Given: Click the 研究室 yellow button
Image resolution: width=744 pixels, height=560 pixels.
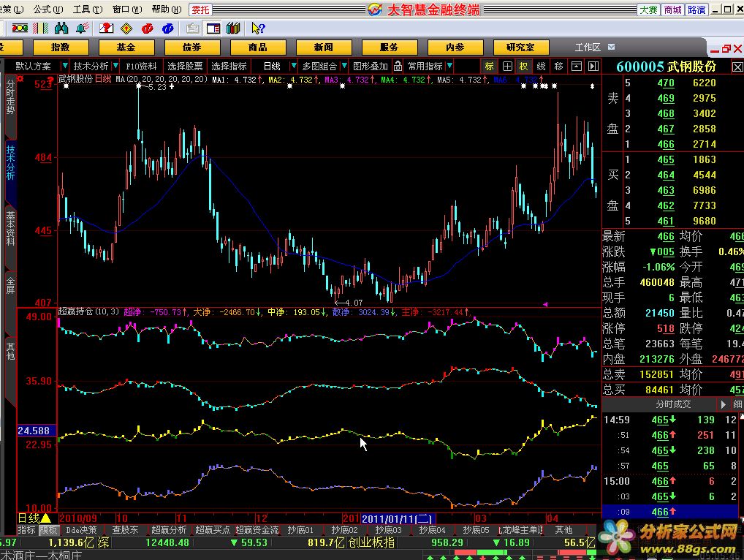Looking at the screenshot, I should click(x=520, y=48).
